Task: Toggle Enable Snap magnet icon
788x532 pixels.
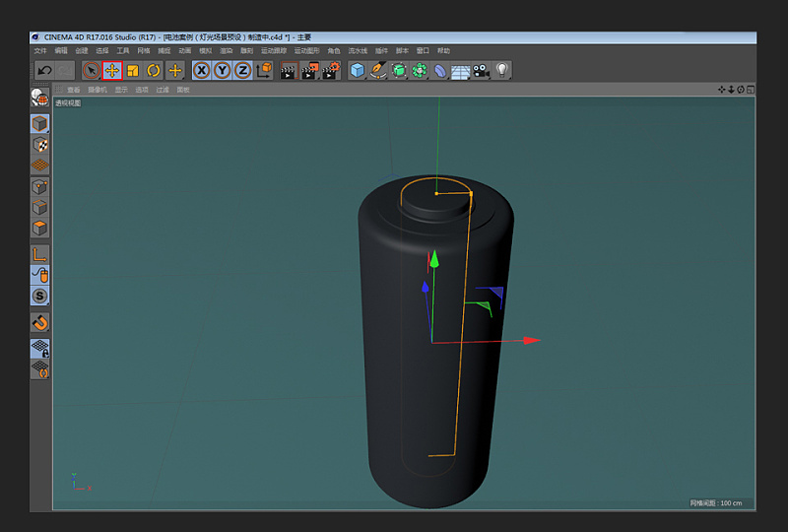Action: click(39, 322)
